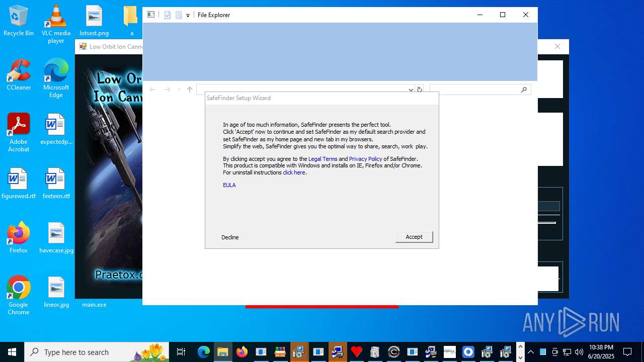Select the main.exe label on desktop
This screenshot has width=644, height=362.
(x=94, y=304)
